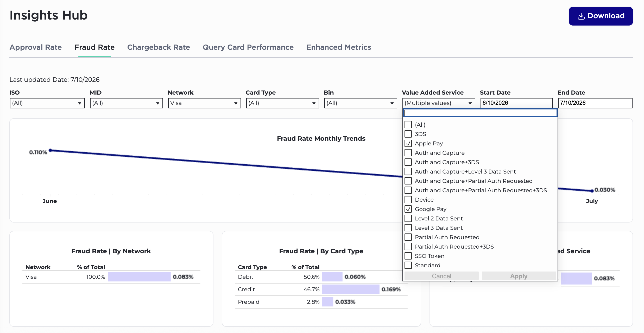Click the Download button
The image size is (644, 333).
[601, 16]
